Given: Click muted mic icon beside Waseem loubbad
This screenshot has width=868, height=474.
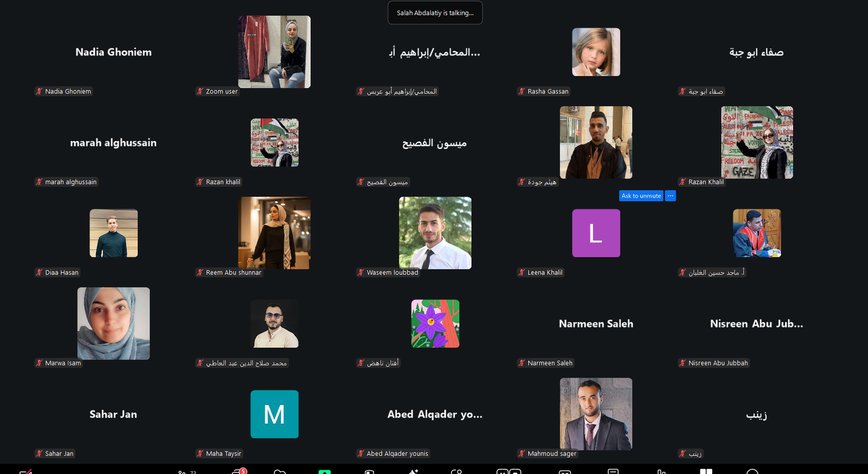Looking at the screenshot, I should point(361,273).
